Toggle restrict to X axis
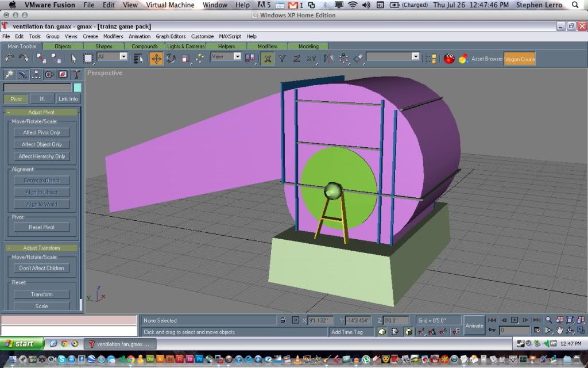Screen dimensions: 588x368 268,59
